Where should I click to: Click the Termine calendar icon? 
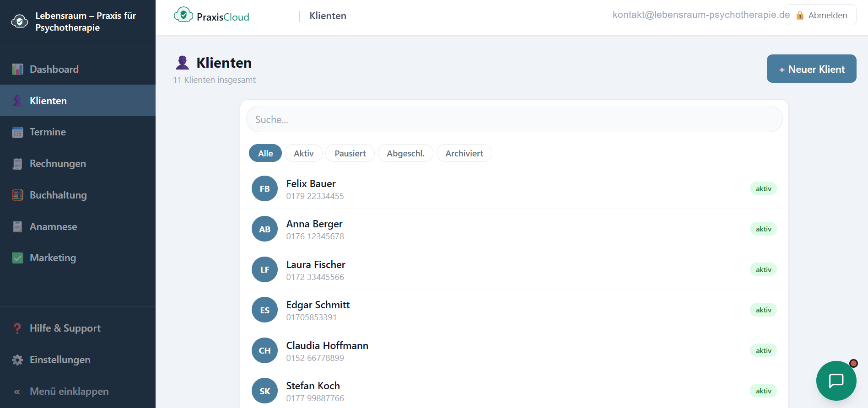click(17, 132)
